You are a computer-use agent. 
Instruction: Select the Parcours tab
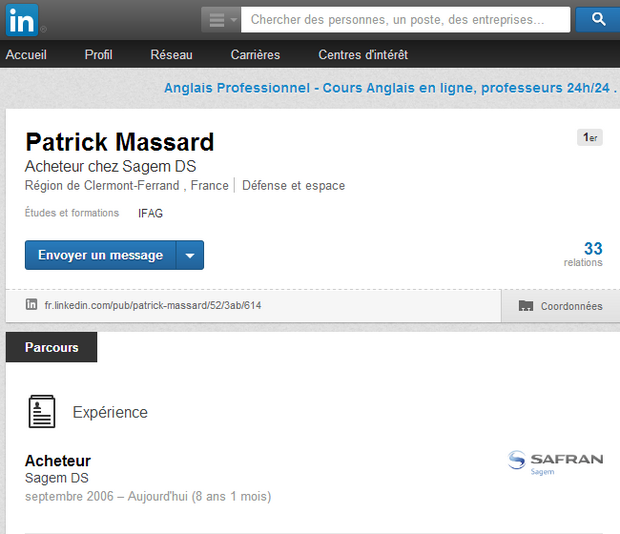(x=51, y=347)
